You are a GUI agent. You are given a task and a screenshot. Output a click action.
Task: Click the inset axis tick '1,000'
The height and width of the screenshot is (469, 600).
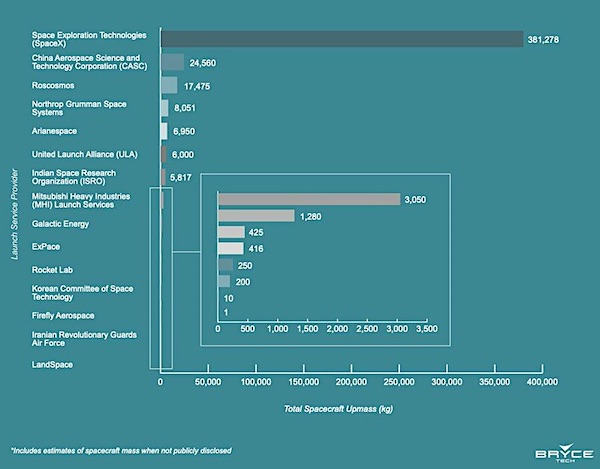(278, 329)
